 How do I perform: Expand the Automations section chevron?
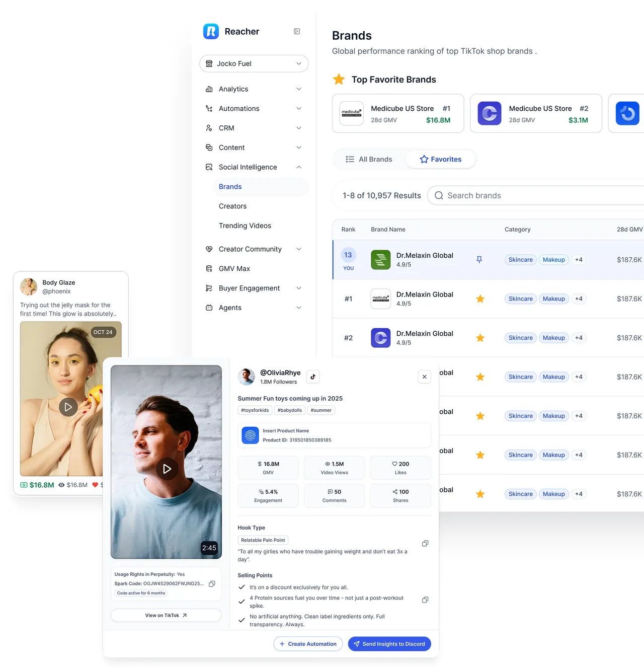299,109
